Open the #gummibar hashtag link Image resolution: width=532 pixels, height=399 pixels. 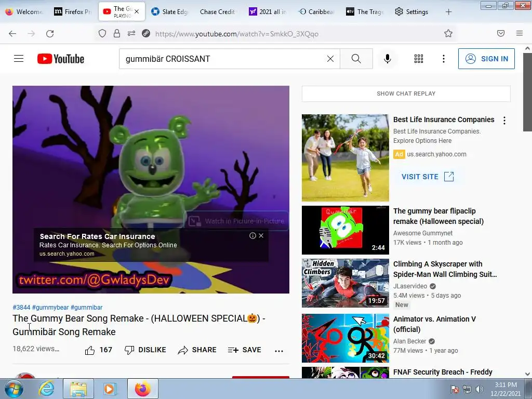click(87, 308)
